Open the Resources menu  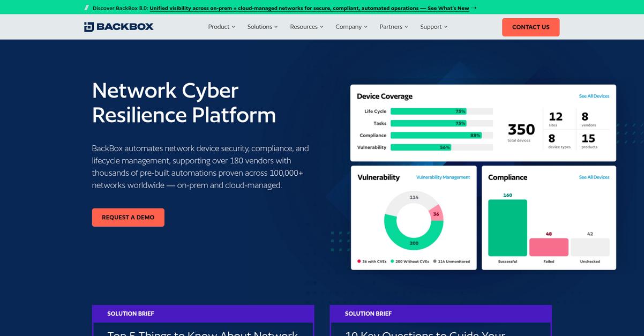pyautogui.click(x=306, y=27)
